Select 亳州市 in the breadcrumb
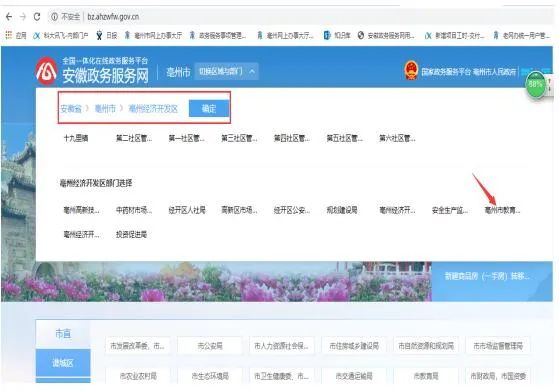559x391 pixels. (x=105, y=108)
